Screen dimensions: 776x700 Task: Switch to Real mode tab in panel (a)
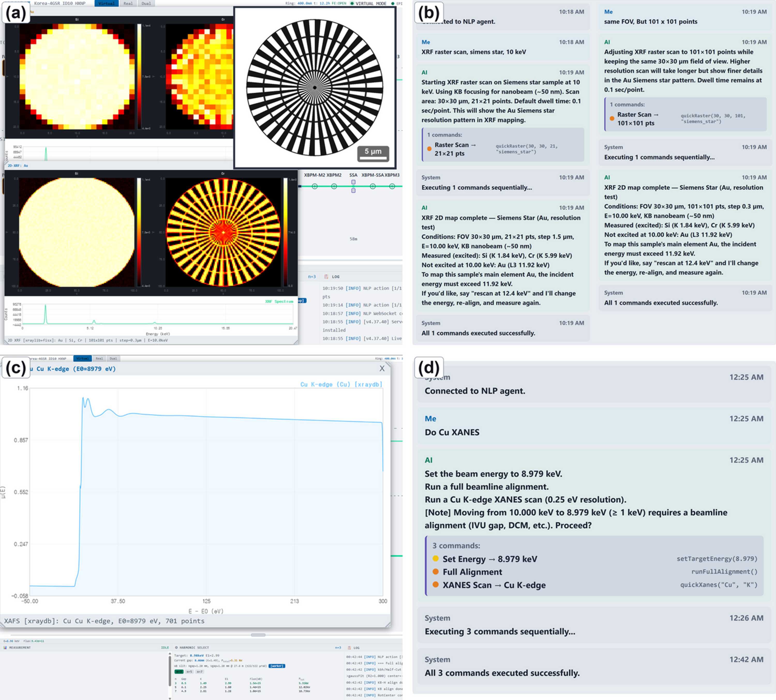(x=128, y=3)
